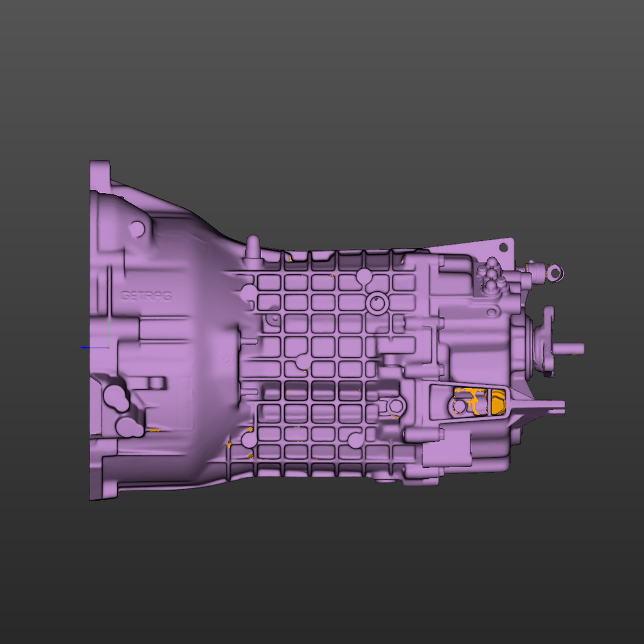
Task: Select the round fill plug in ribbed grid
Action: pos(377,303)
